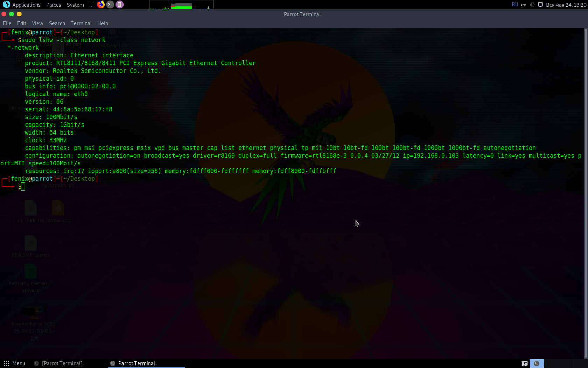Click the 'resources: irq:17' line
Image resolution: width=588 pixels, height=368 pixels.
181,171
